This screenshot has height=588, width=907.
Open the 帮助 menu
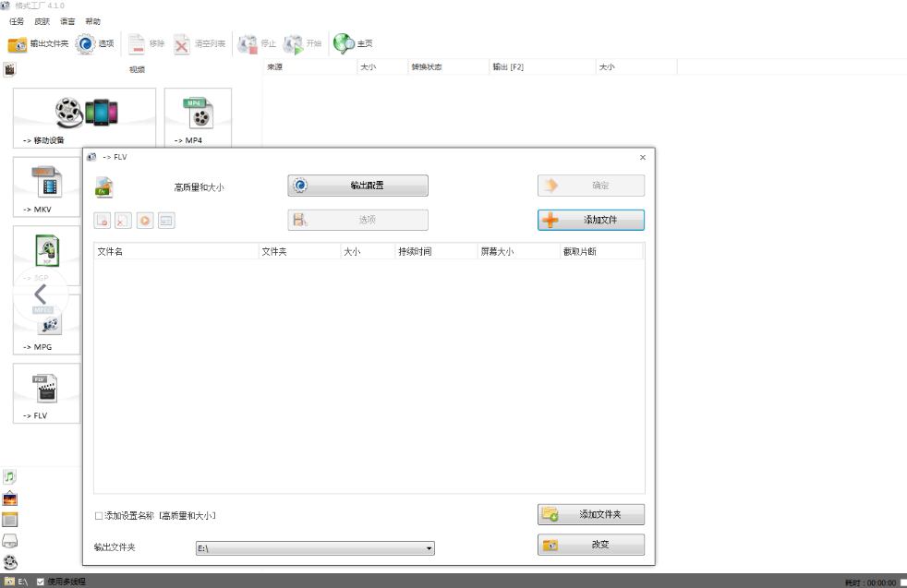point(92,21)
